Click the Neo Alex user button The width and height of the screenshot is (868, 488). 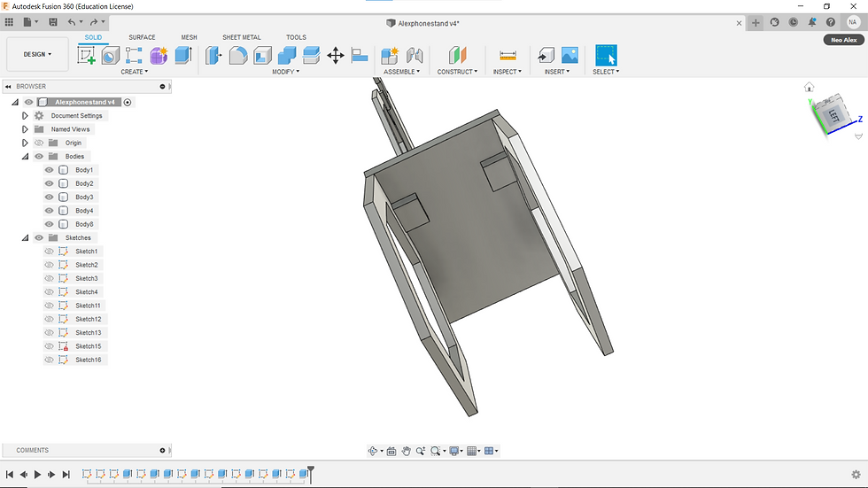point(843,40)
